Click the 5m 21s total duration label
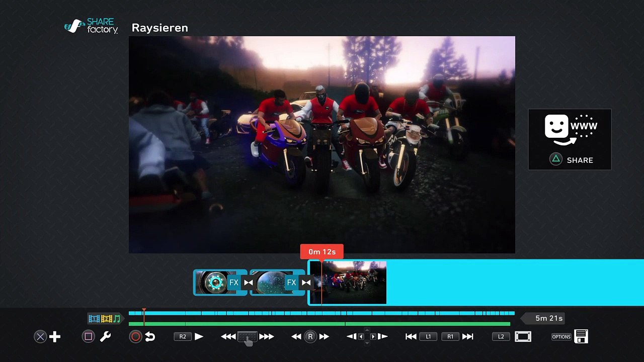The height and width of the screenshot is (362, 644). tap(549, 318)
